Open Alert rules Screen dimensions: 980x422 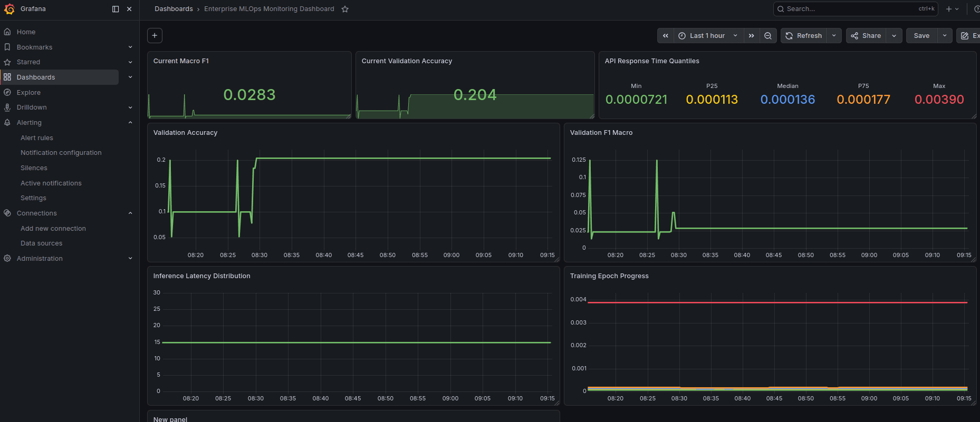[37, 138]
